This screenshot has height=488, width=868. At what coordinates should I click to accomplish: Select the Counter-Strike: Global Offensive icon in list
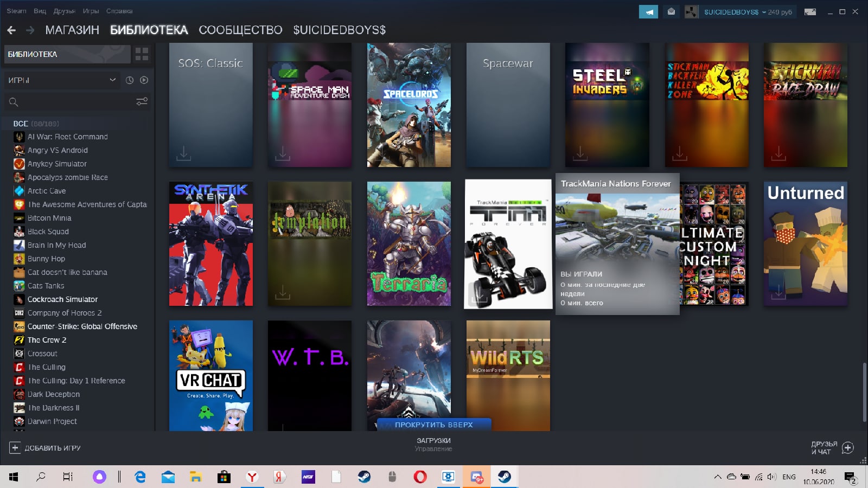19,326
